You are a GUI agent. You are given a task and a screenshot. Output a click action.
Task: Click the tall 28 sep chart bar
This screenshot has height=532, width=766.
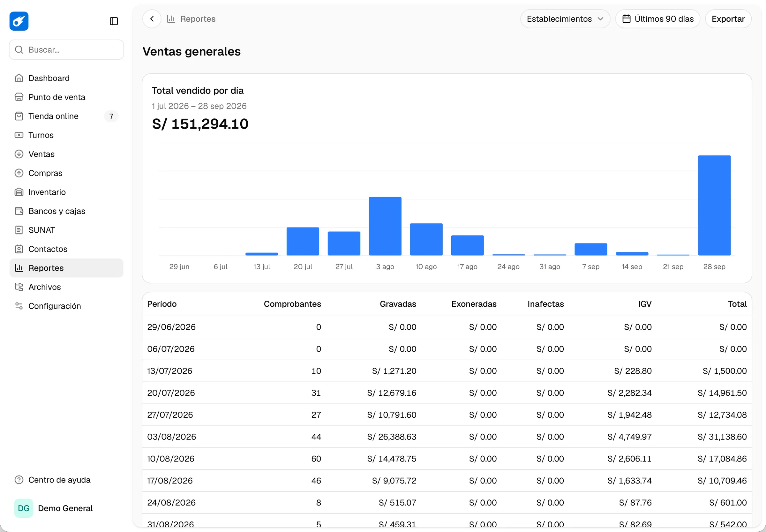(714, 205)
